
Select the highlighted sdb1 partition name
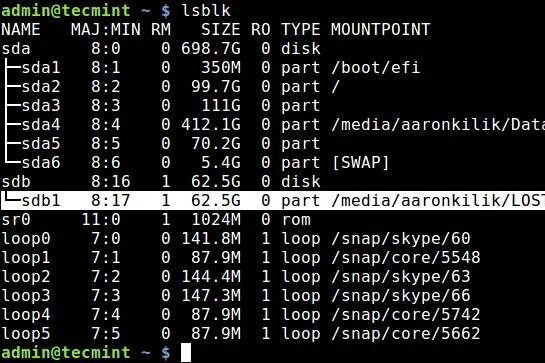(x=41, y=201)
